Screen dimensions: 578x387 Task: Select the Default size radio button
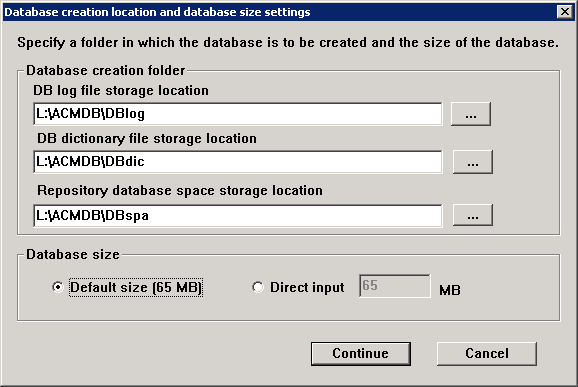pyautogui.click(x=58, y=287)
